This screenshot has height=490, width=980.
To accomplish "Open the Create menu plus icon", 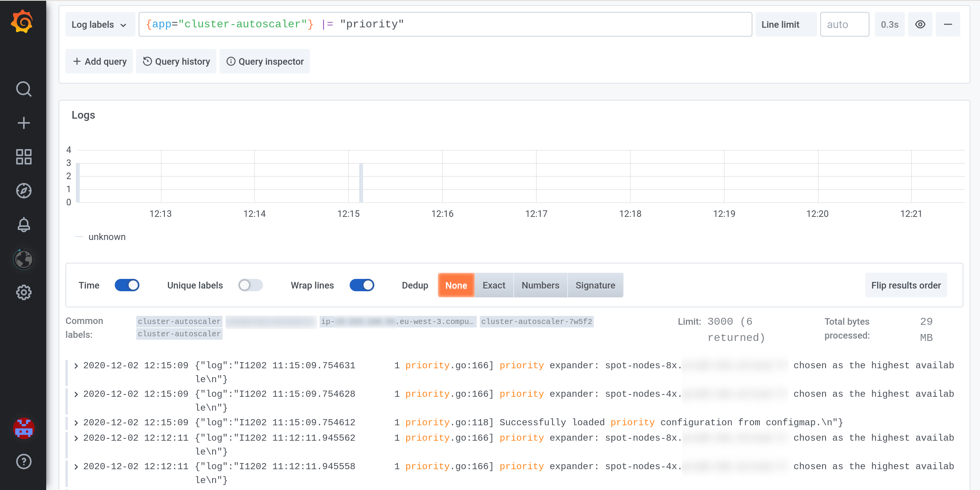I will [x=24, y=123].
